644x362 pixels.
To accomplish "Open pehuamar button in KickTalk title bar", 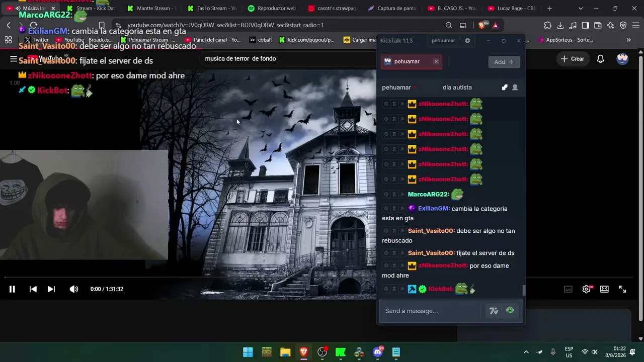I will pos(443,41).
